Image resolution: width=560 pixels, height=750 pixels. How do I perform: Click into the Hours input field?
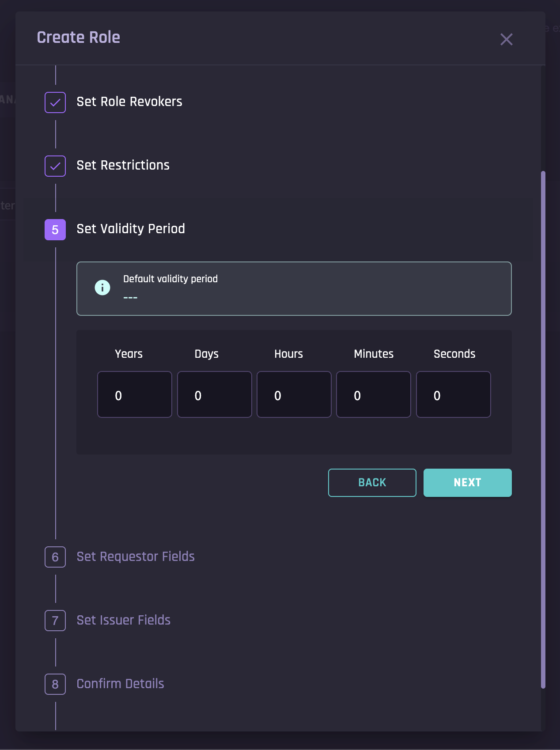294,394
